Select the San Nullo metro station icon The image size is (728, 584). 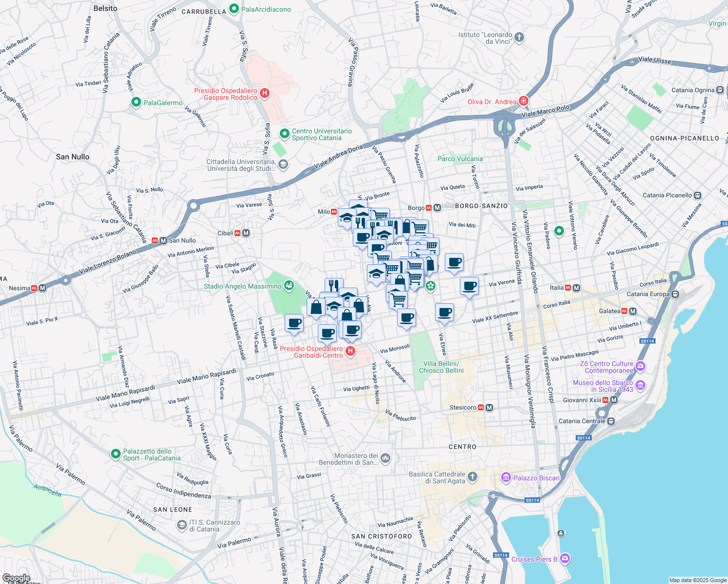tap(163, 240)
